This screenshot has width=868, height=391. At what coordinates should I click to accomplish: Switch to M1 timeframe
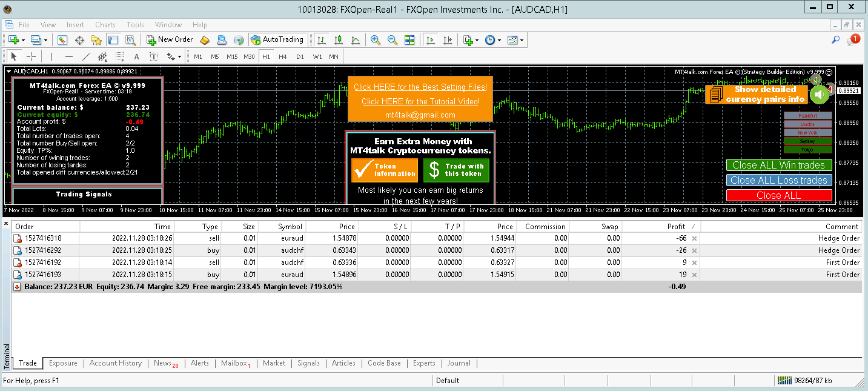tap(198, 56)
